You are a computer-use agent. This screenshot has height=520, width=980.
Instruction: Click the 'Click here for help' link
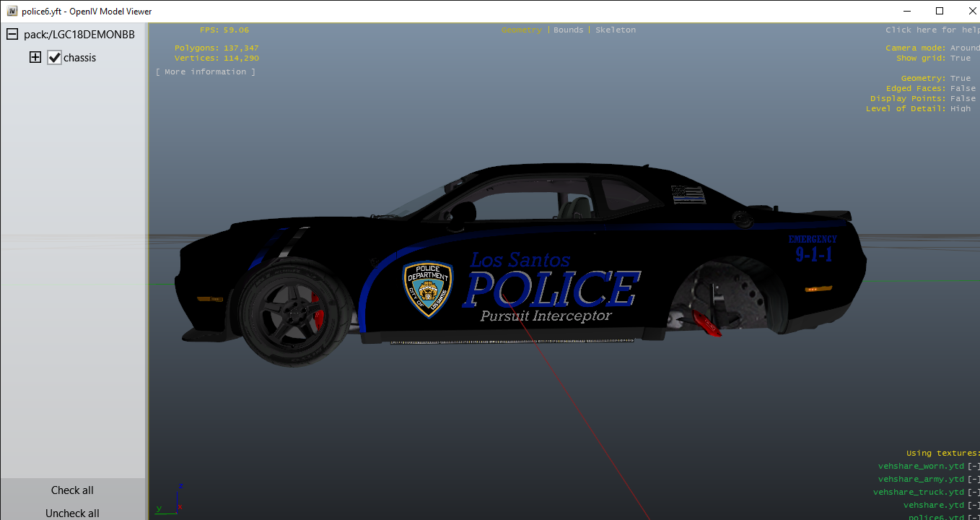(932, 30)
